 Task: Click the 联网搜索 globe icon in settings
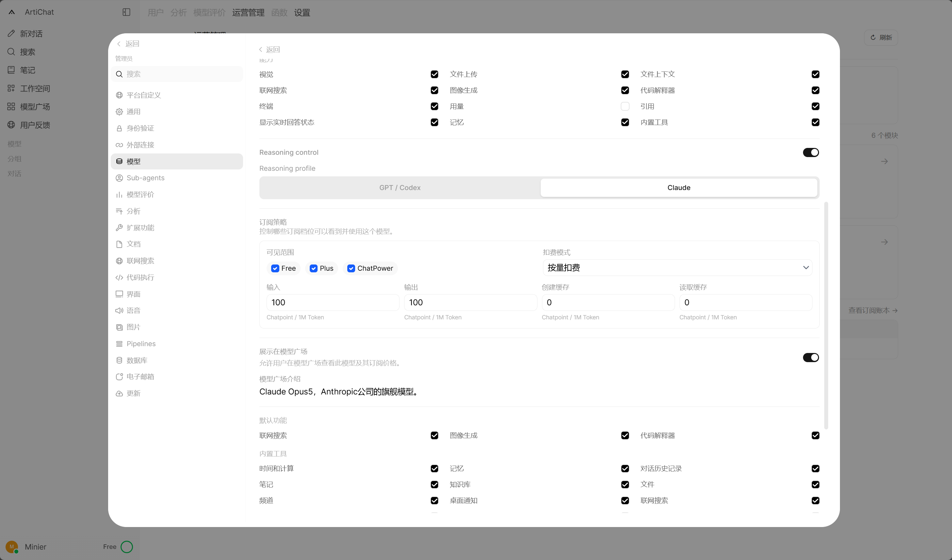[x=119, y=261]
